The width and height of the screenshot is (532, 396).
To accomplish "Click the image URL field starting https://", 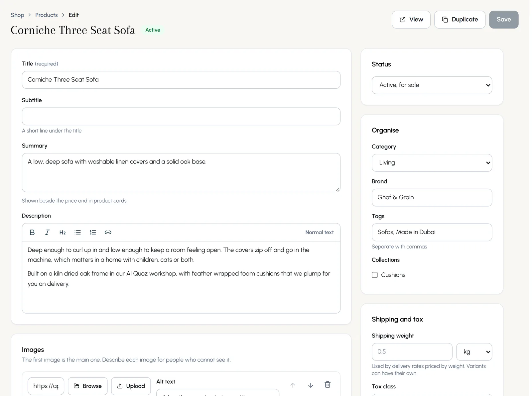I will tap(46, 386).
